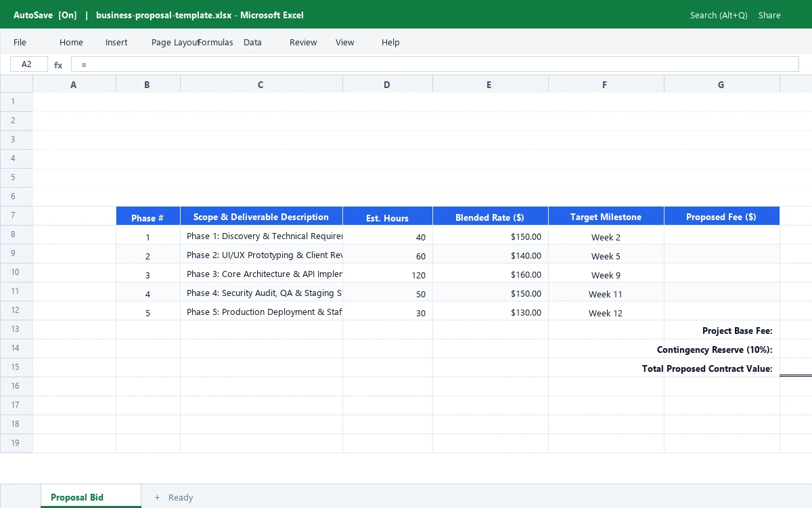Click the Scope & Deliverable Description header

click(x=262, y=216)
